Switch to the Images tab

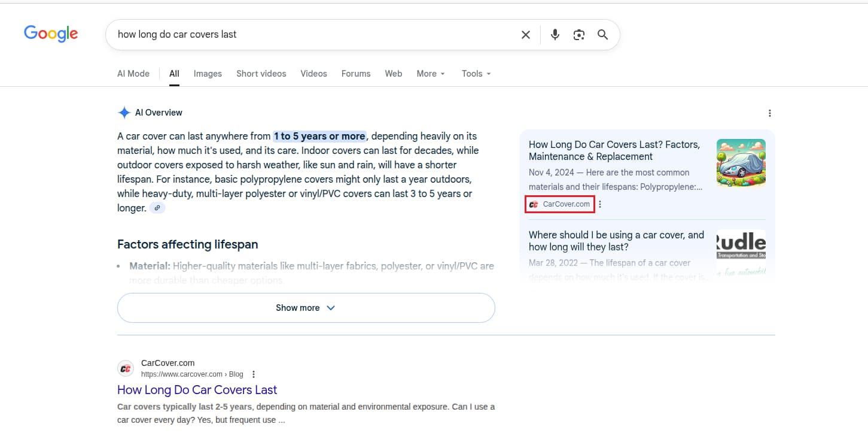point(207,73)
